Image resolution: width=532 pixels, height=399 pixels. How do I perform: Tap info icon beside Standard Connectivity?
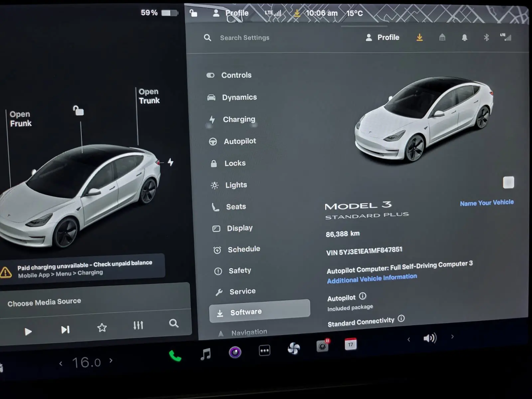[x=401, y=318]
